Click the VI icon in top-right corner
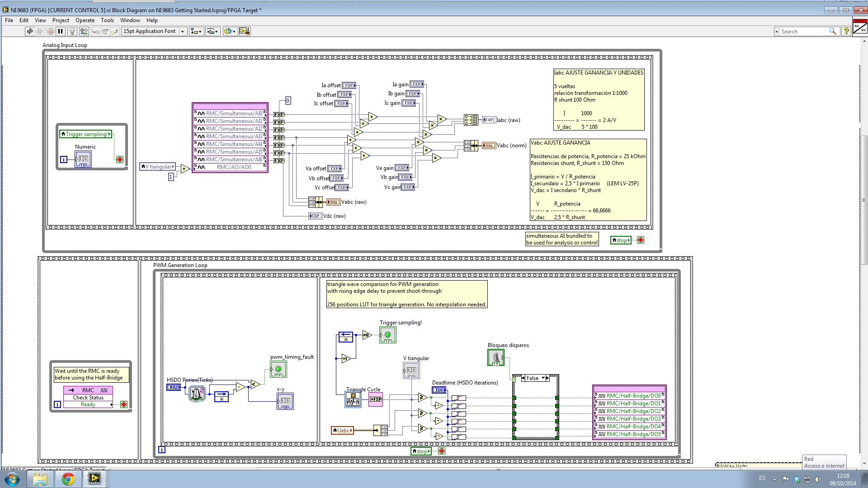Viewport: 868px width, 488px height. [x=860, y=27]
